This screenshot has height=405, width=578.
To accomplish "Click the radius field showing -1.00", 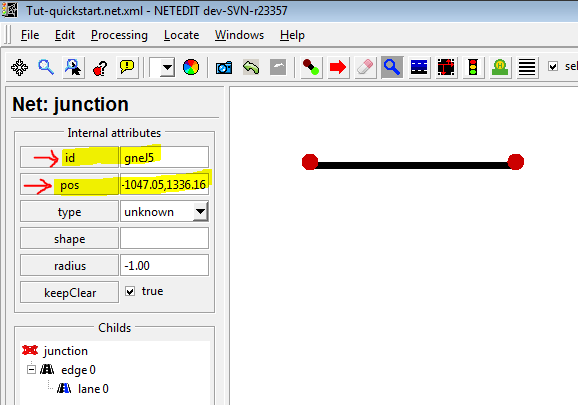I will coord(164,265).
